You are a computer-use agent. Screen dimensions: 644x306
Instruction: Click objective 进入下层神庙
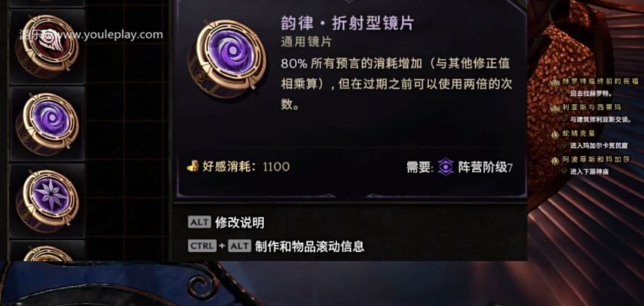(589, 172)
